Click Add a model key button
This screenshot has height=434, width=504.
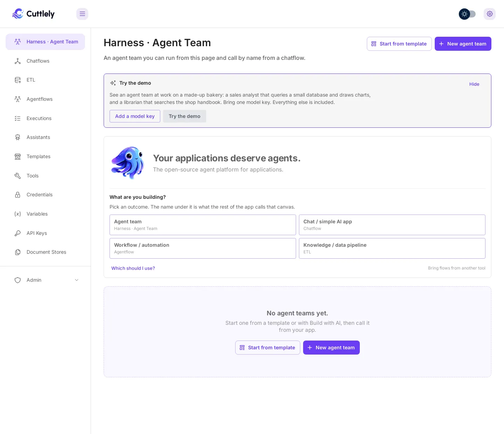click(x=135, y=116)
